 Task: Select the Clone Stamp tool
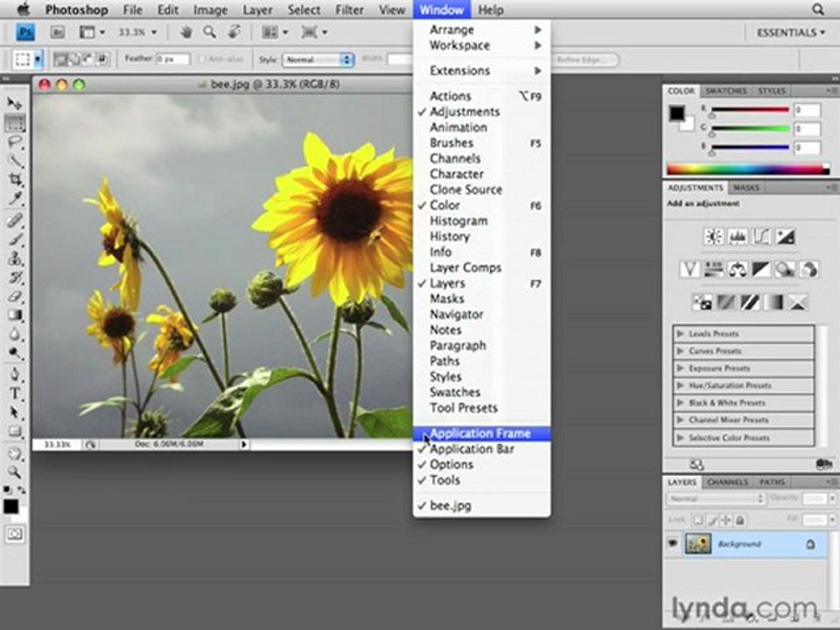pos(15,257)
